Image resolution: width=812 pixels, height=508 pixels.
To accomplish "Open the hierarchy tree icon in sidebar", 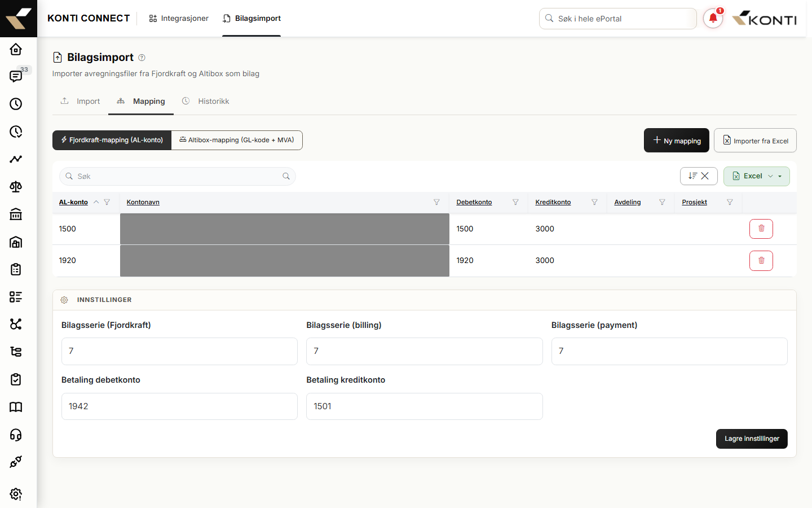I will 16,352.
